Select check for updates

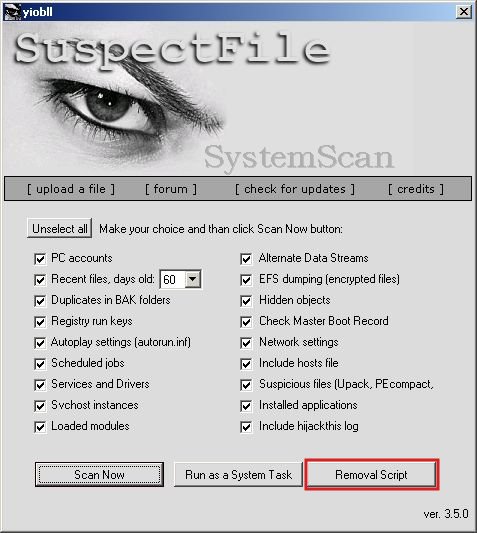295,189
